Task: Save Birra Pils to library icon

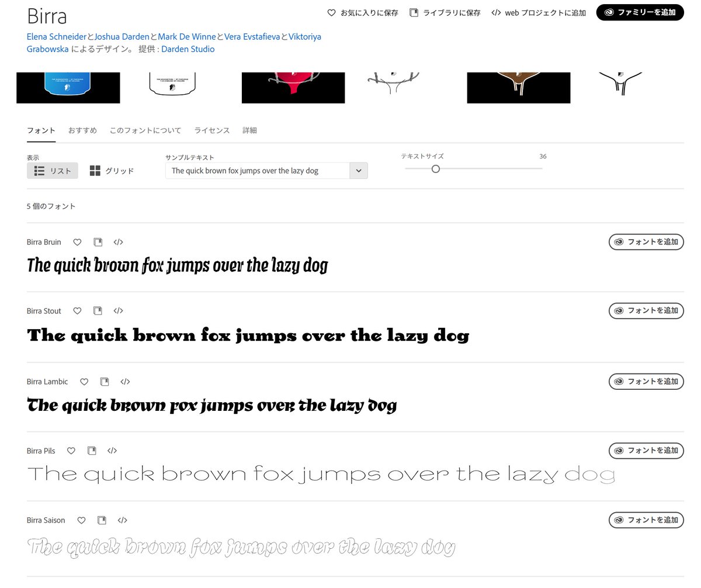Action: click(x=92, y=451)
